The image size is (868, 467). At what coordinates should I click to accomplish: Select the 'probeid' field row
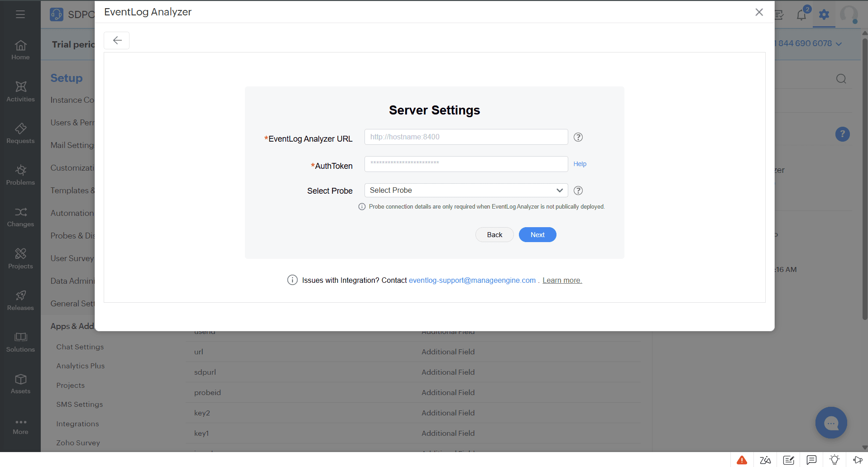tap(413, 392)
